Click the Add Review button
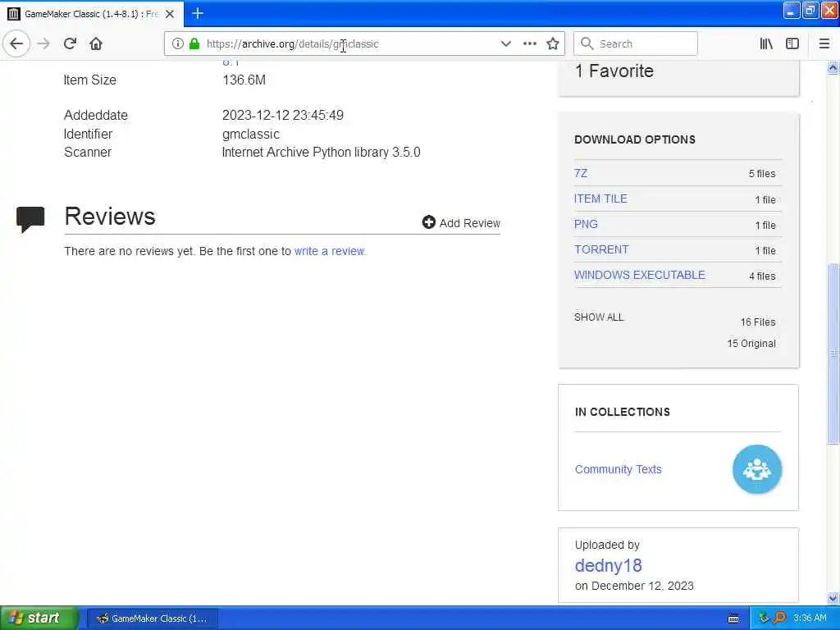Image resolution: width=840 pixels, height=630 pixels. point(461,223)
